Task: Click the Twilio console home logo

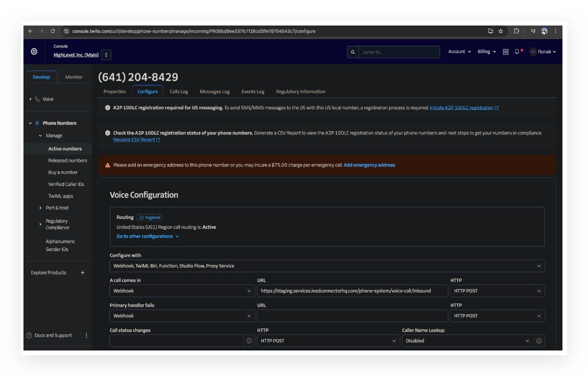Action: [x=34, y=52]
